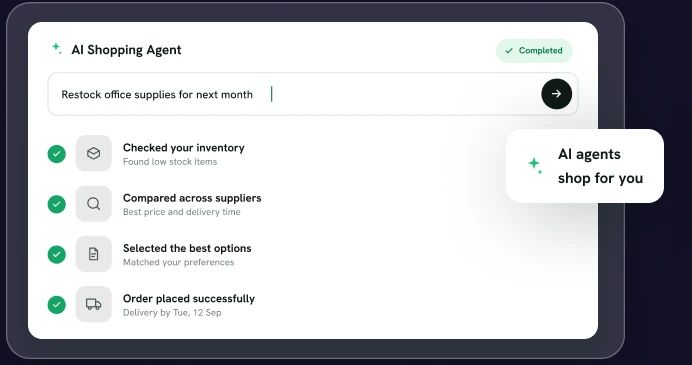Select the Checked your inventory step title
The width and height of the screenshot is (692, 365).
(x=184, y=147)
